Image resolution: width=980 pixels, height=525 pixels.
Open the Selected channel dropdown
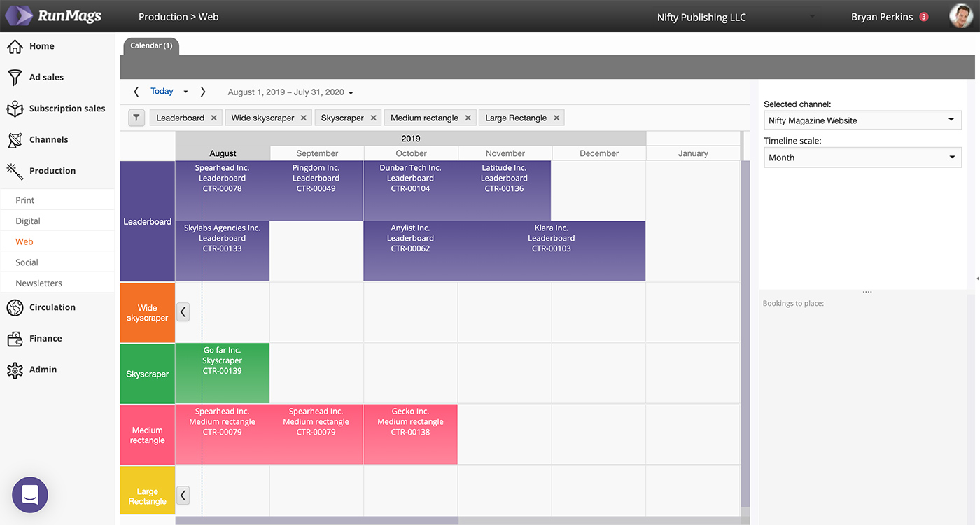tap(862, 120)
